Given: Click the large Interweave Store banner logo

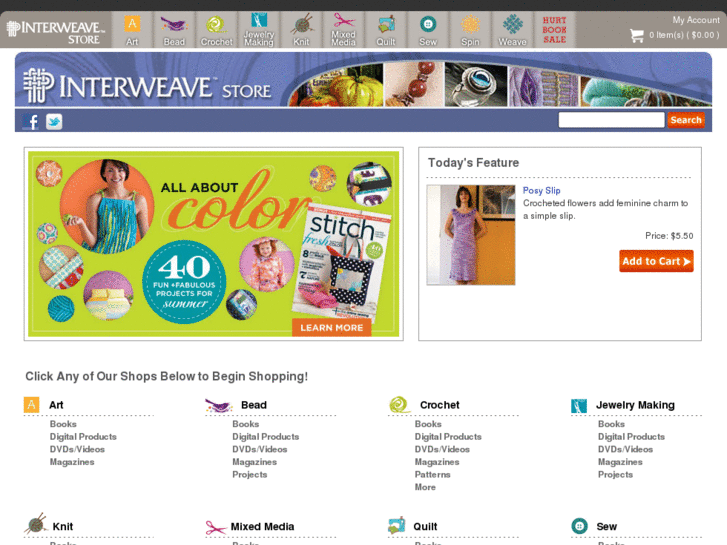Looking at the screenshot, I should click(147, 86).
